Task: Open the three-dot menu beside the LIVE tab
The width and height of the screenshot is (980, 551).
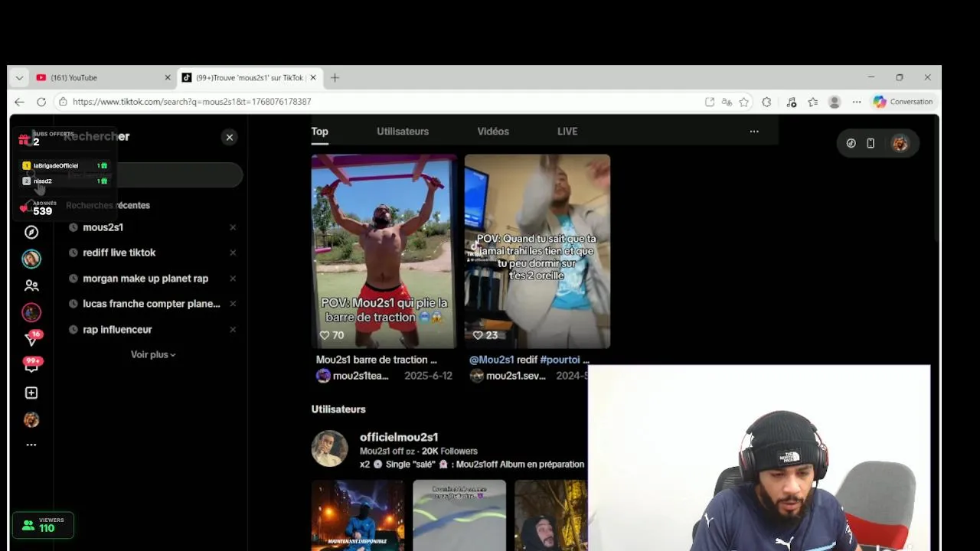Action: (x=754, y=132)
